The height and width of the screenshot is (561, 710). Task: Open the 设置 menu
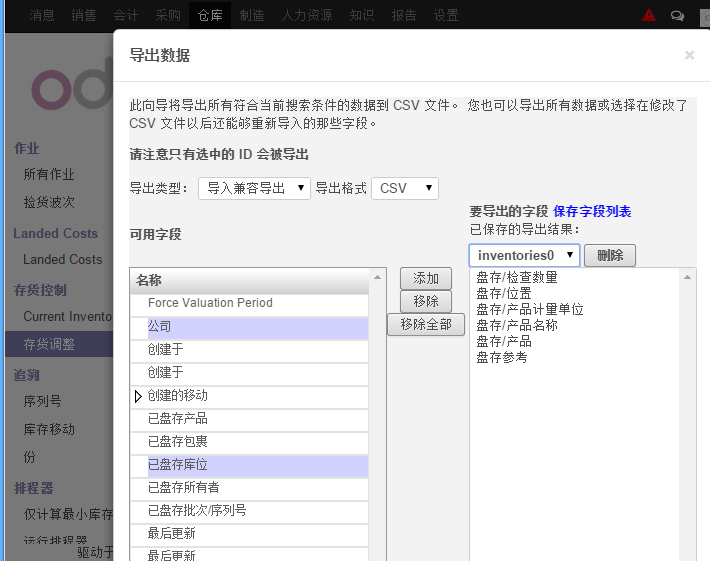[x=446, y=15]
